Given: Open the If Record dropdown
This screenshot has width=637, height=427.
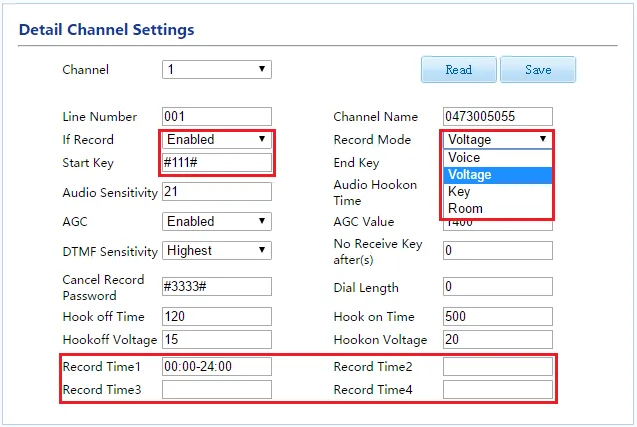Looking at the screenshot, I should tap(216, 140).
